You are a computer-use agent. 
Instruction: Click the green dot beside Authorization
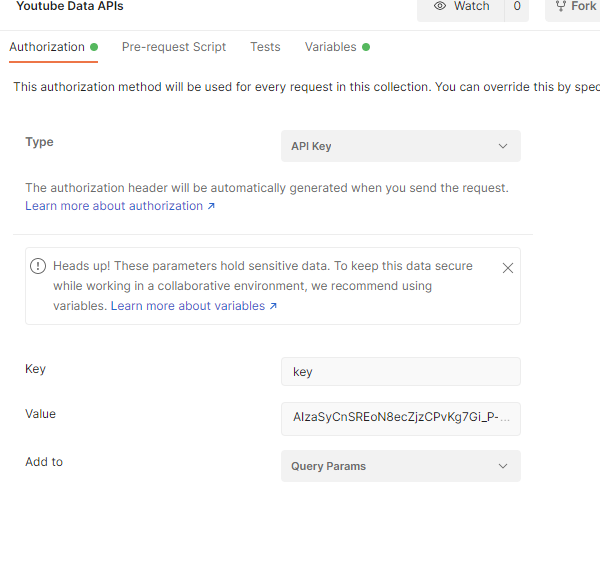94,47
